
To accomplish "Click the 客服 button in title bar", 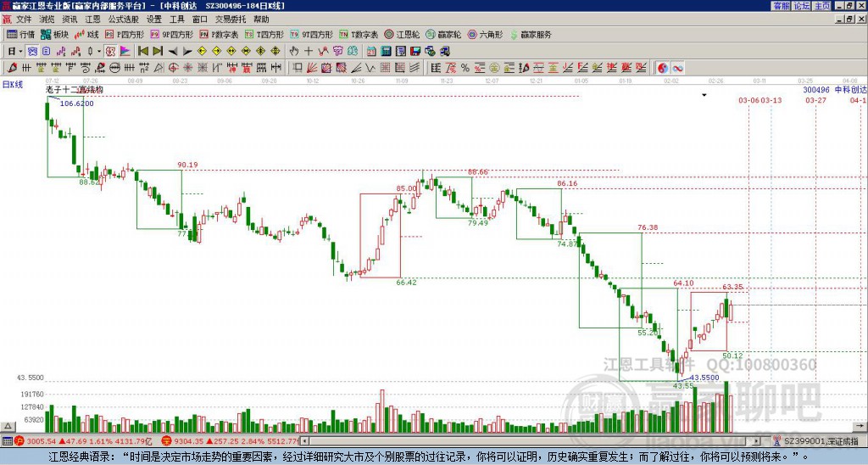I will click(781, 6).
